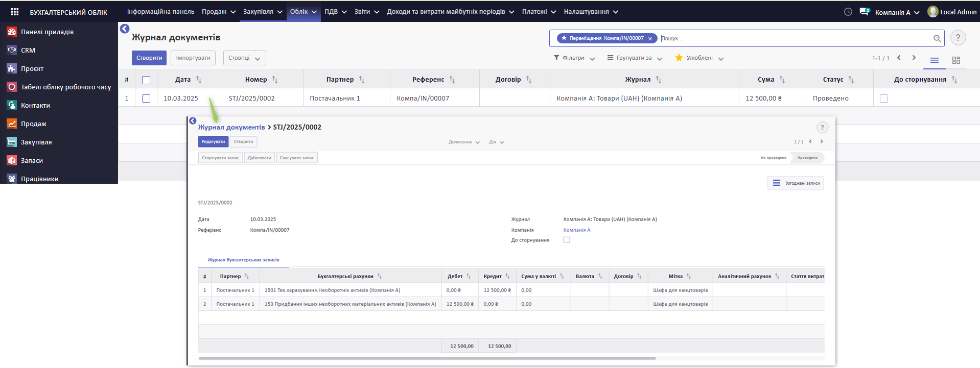This screenshot has width=980, height=368.
Task: Open the Стовпці columns dropdown
Action: point(244,58)
